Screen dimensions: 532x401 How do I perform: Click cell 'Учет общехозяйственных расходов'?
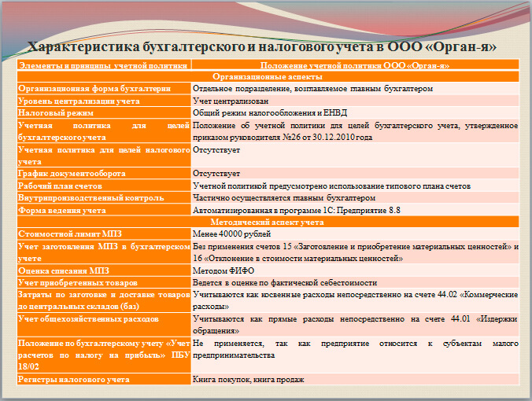(x=104, y=325)
